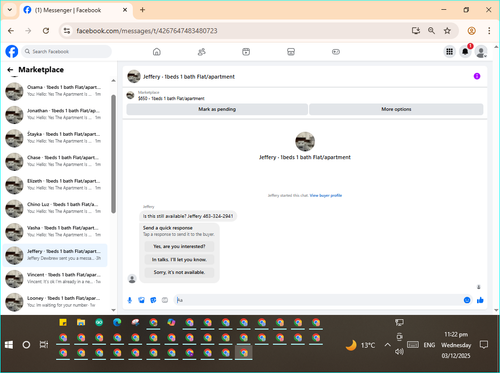Click the zoom magnifier icon in address bar
The height and width of the screenshot is (373, 500).
click(431, 31)
